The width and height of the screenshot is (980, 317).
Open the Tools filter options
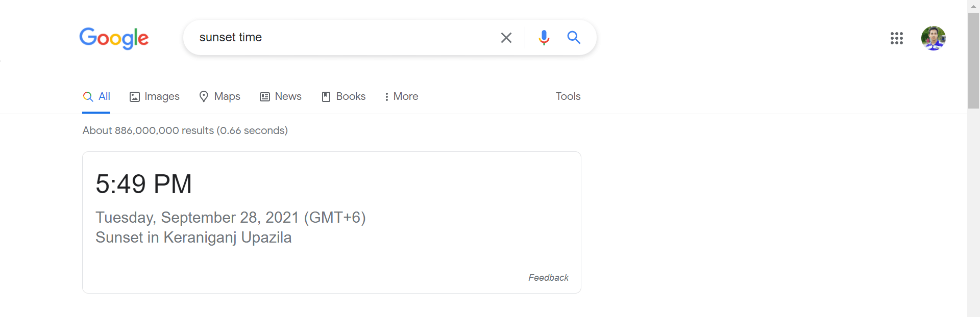tap(568, 96)
